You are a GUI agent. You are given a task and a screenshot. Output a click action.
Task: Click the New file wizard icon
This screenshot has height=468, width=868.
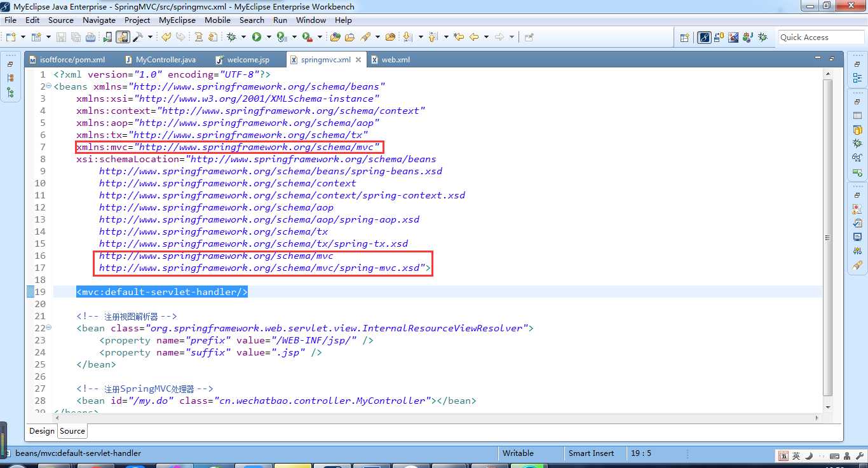11,37
